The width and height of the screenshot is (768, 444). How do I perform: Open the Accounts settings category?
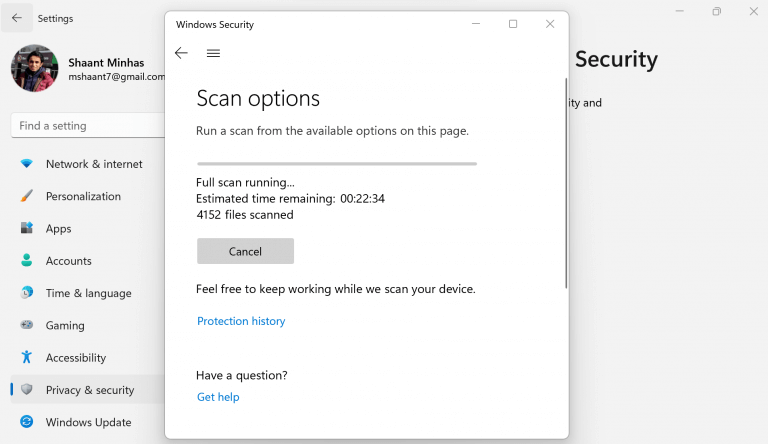[x=69, y=261]
